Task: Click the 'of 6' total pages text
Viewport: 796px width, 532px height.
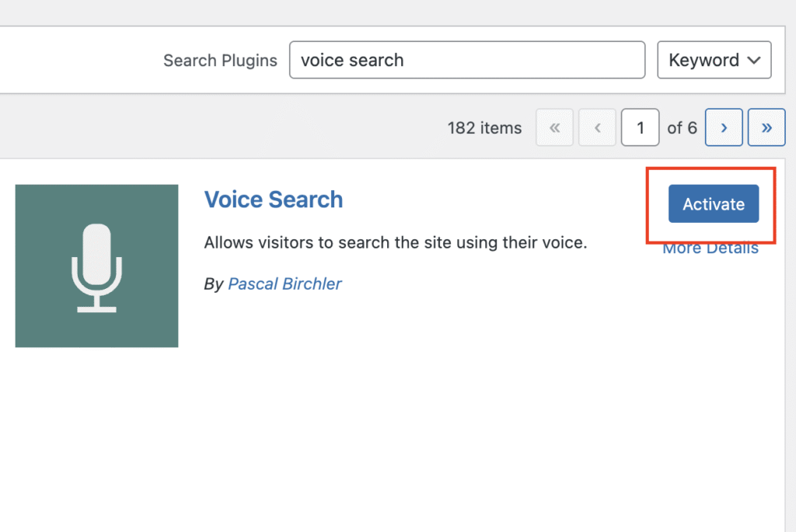Action: coord(682,128)
